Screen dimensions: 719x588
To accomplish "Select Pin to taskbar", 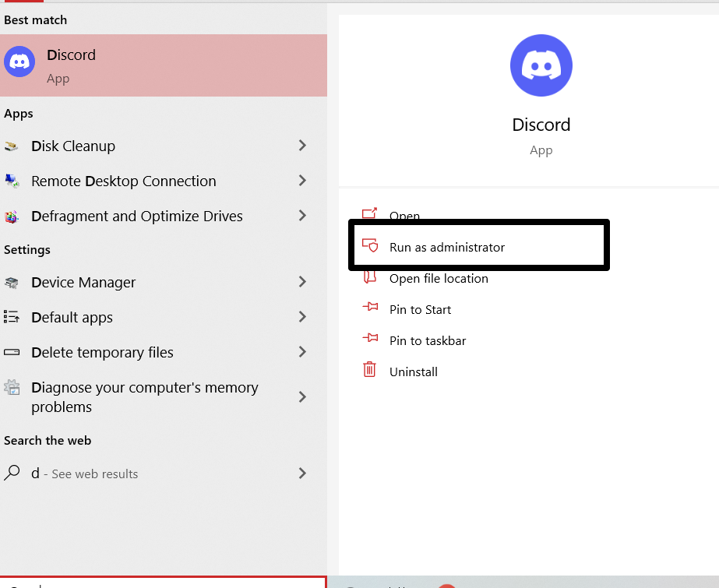I will click(428, 341).
